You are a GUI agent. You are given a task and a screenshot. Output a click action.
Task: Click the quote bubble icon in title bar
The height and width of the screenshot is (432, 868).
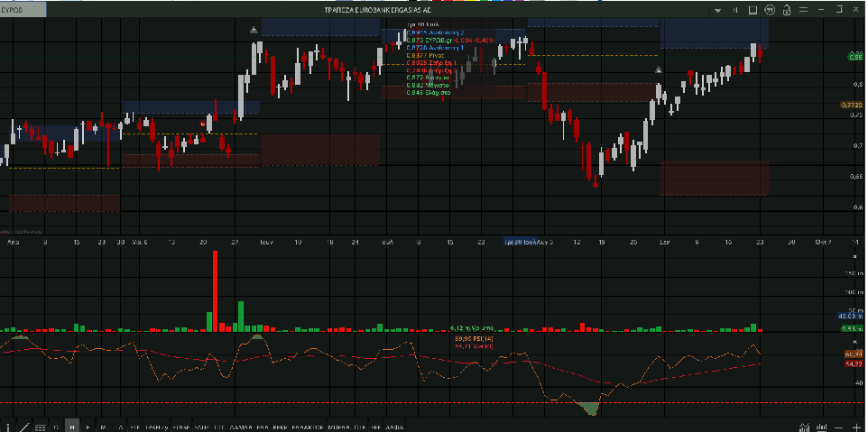[770, 9]
